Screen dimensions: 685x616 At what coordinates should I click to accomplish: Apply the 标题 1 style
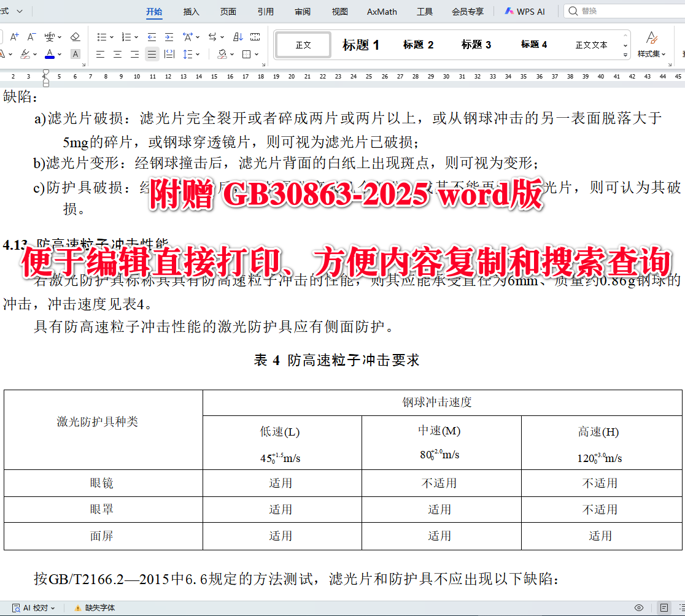coord(361,44)
